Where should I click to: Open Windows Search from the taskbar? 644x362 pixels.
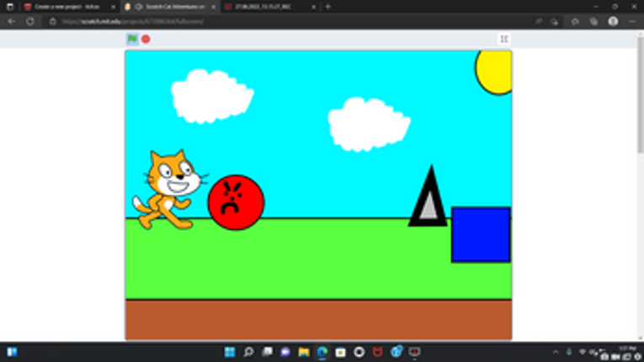pyautogui.click(x=248, y=352)
